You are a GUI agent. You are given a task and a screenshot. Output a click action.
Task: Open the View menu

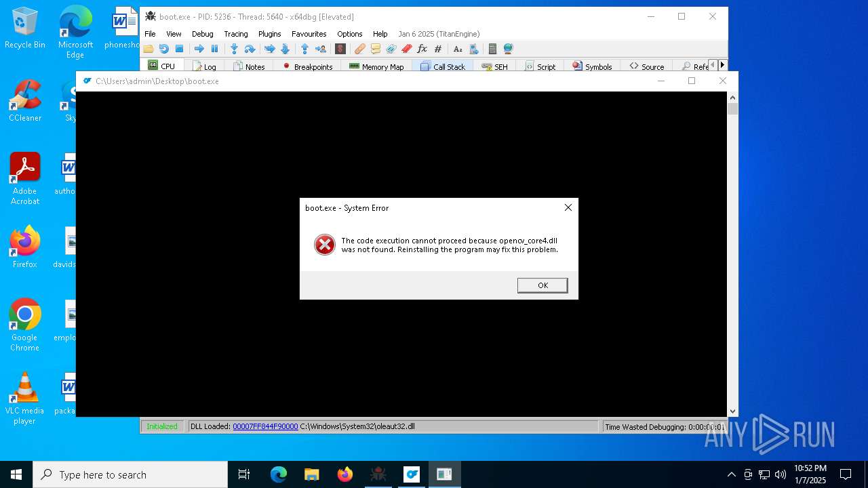[x=174, y=34]
